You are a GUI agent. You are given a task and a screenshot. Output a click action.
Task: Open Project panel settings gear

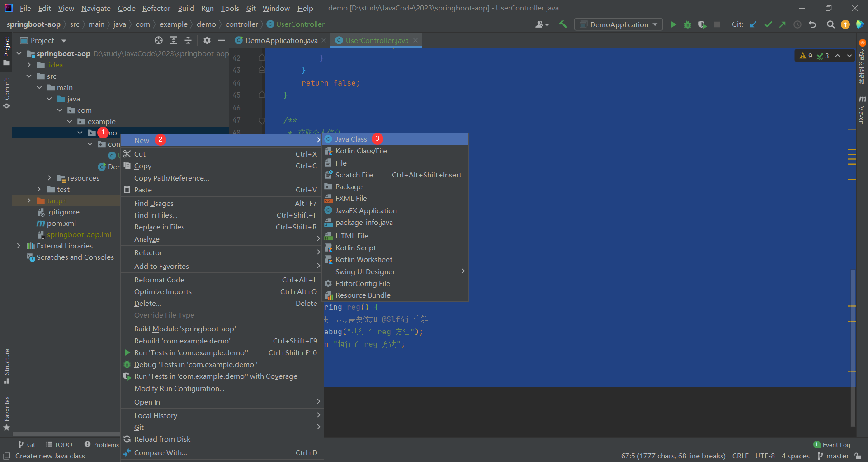coord(207,40)
